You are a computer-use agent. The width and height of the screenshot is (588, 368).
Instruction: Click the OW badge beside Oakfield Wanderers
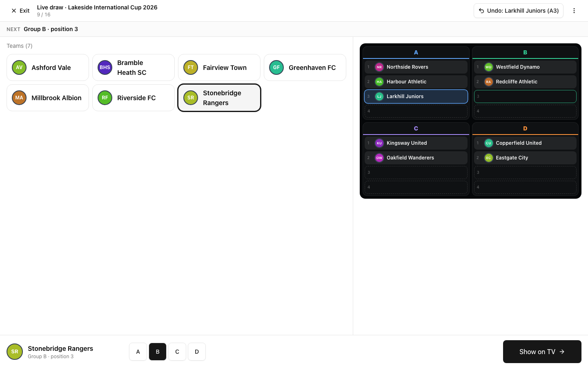point(379,158)
